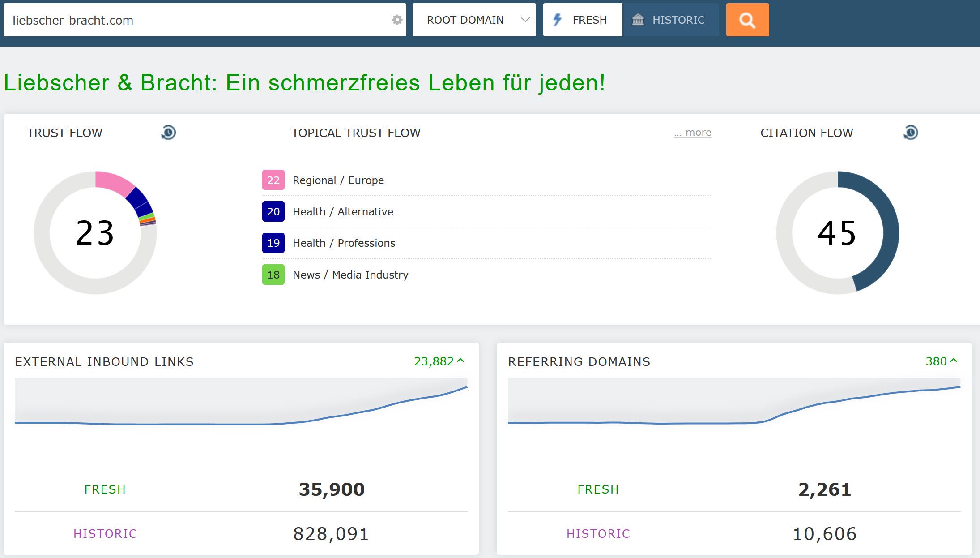This screenshot has height=558, width=980.
Task: Click the TOPICAL TRUST FLOW heading
Action: pos(356,133)
